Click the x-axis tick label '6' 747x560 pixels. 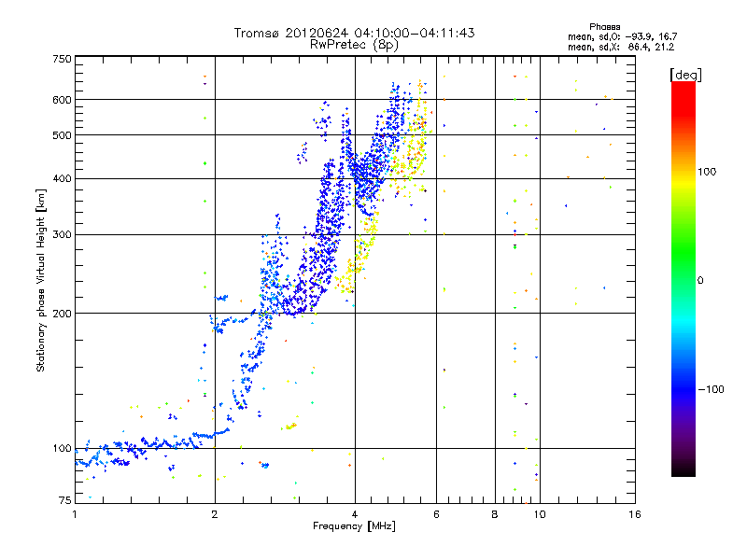pos(436,514)
